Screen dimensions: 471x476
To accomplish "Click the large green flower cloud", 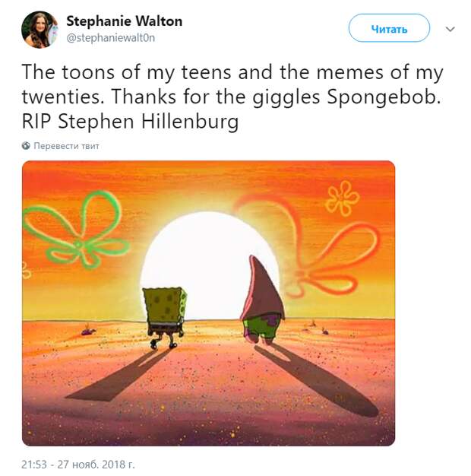I will pyautogui.click(x=76, y=230).
